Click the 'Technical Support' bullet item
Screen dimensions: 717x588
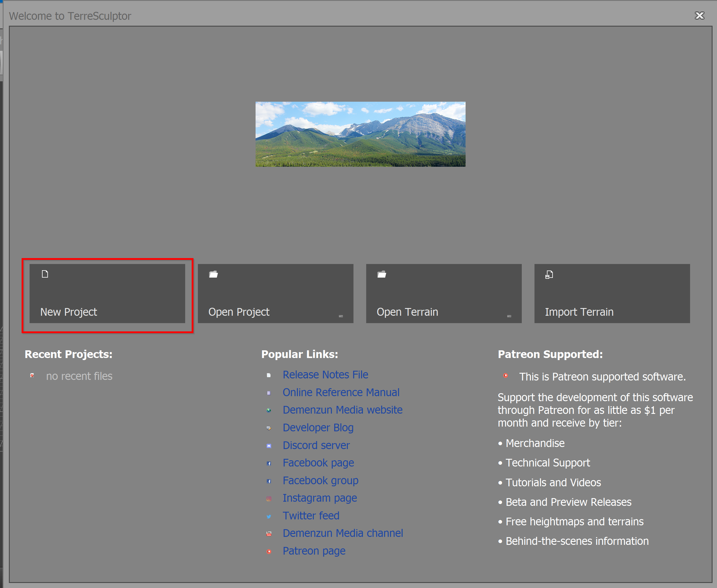pyautogui.click(x=544, y=463)
